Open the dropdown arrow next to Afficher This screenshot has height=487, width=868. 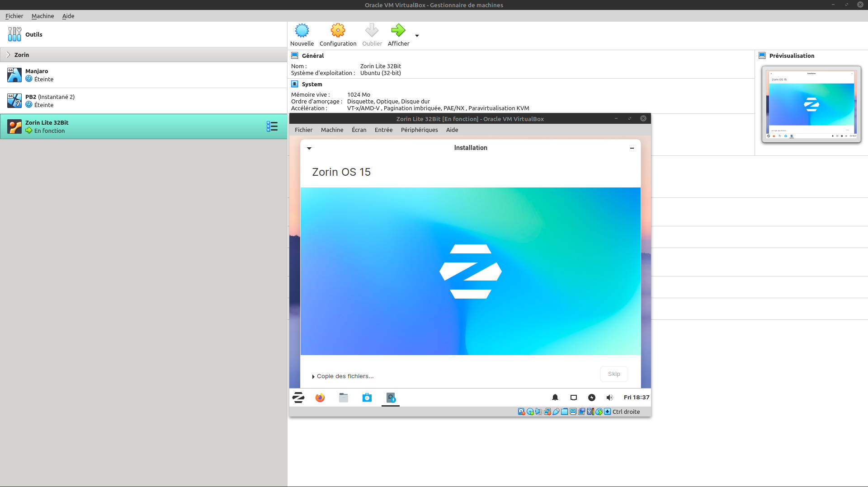(x=417, y=36)
